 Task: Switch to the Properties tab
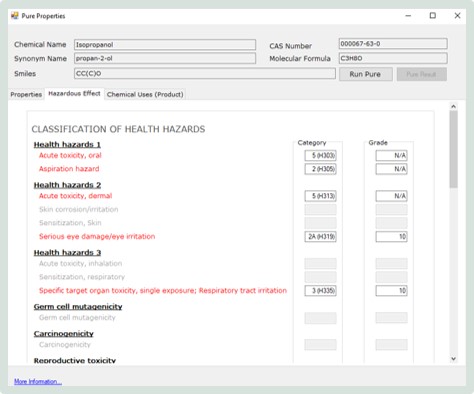pos(26,94)
